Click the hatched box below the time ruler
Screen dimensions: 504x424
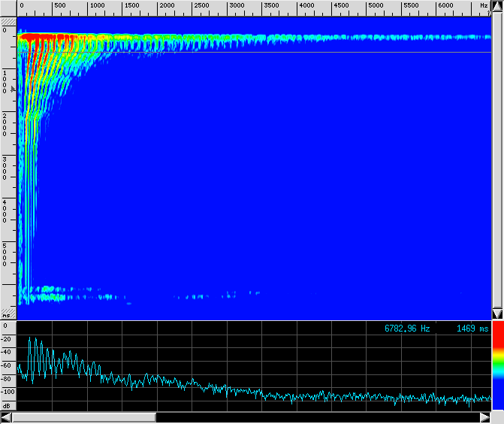coord(8,310)
